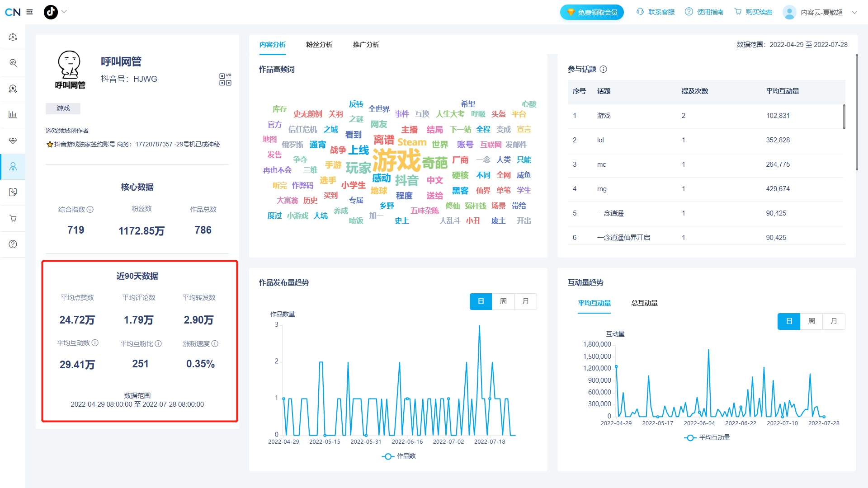Select the mc topic row
Screen dimensions: 868x488
tap(705, 165)
